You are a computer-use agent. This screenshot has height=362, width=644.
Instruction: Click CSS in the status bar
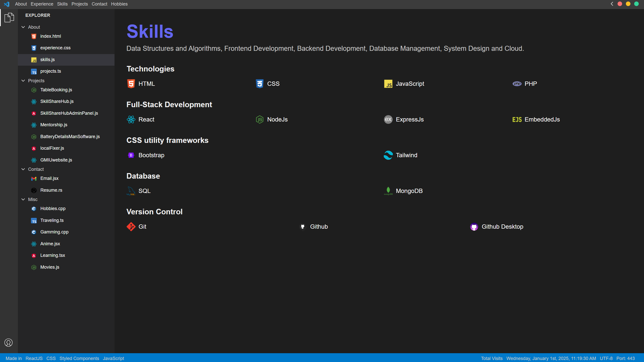click(51, 358)
